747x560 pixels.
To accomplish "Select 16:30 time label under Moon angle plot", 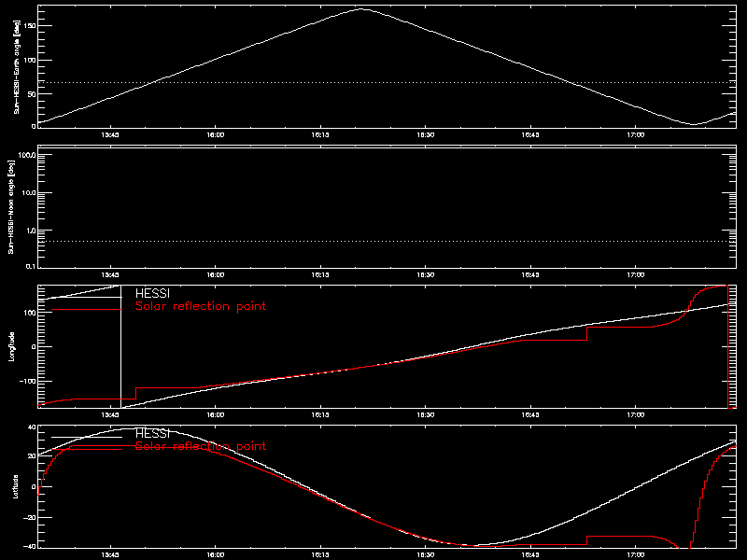I will (426, 275).
